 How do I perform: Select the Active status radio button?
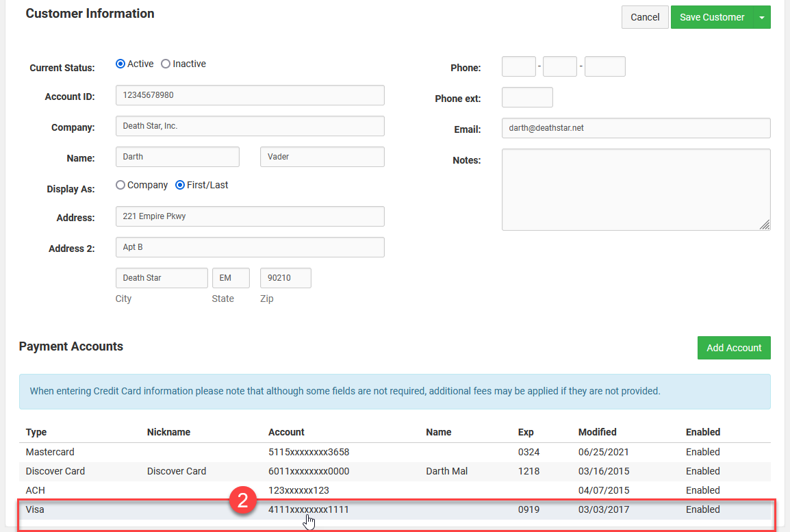(120, 64)
